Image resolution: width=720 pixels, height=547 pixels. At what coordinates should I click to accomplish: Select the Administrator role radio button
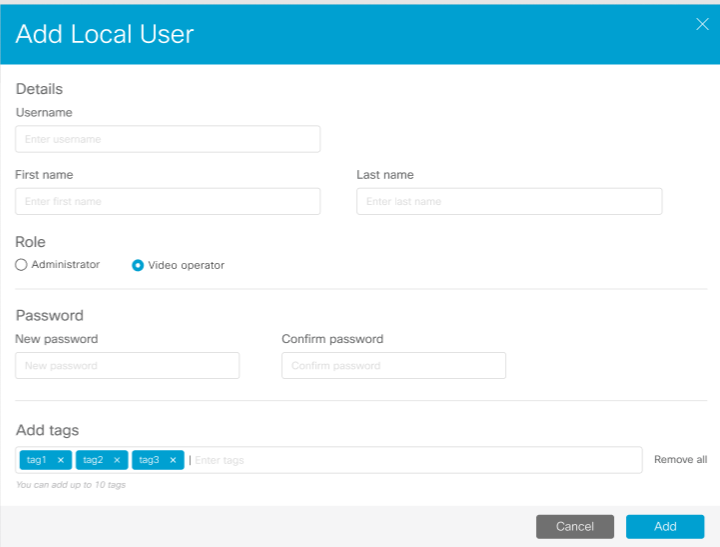point(21,265)
